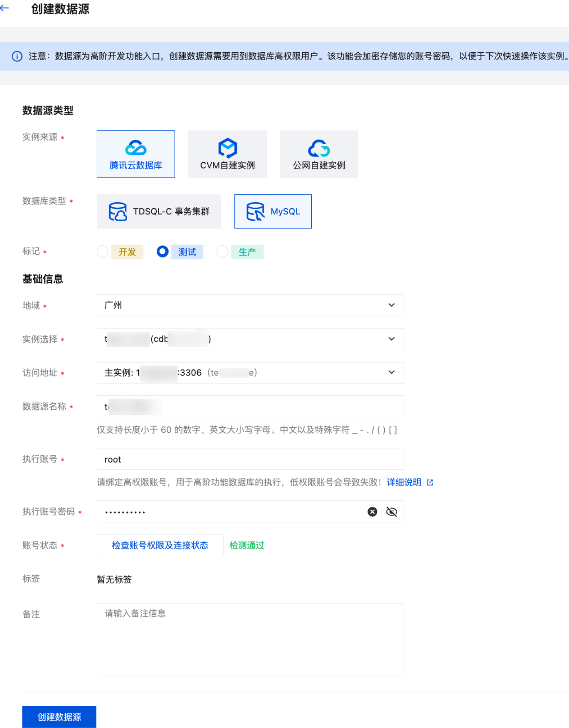Image resolution: width=569 pixels, height=728 pixels.
Task: Choose CVM自建实例 as instance source
Action: coord(227,154)
